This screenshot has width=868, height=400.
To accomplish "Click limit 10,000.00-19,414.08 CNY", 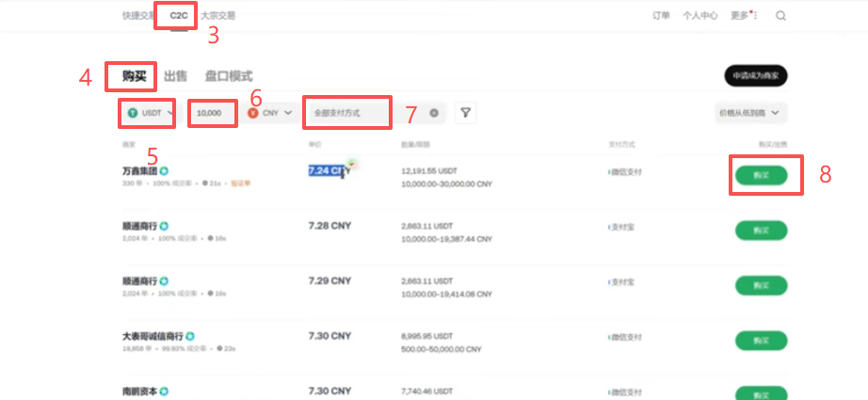I will pos(447,294).
